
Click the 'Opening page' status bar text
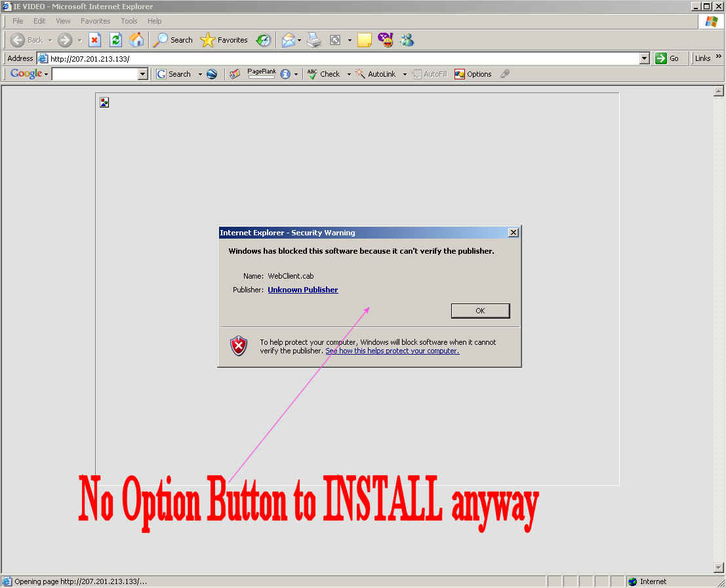pos(81,581)
